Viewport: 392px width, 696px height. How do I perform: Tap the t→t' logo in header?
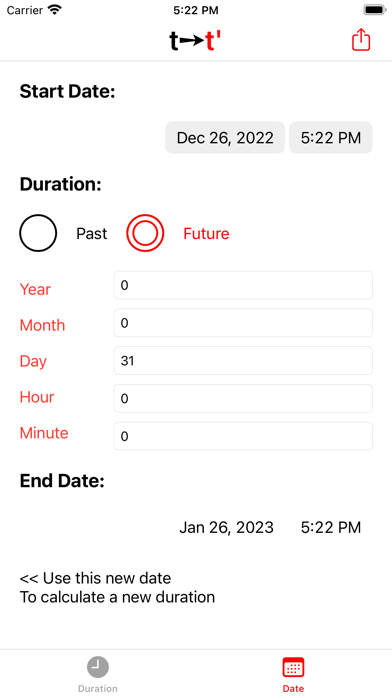pyautogui.click(x=195, y=41)
